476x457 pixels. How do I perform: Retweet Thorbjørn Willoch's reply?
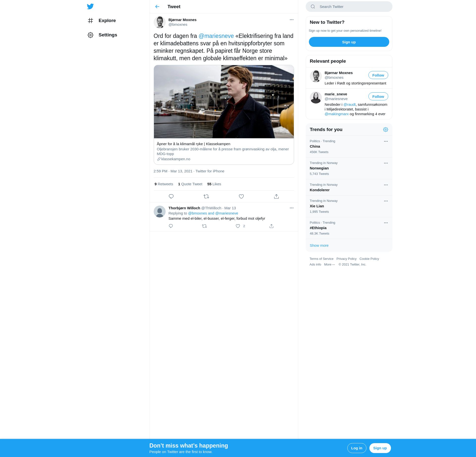(204, 226)
